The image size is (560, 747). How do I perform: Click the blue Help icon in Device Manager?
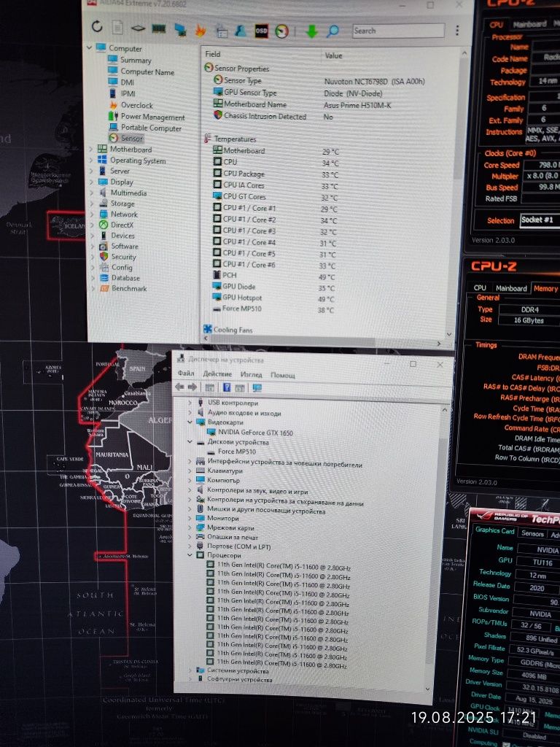[x=227, y=387]
